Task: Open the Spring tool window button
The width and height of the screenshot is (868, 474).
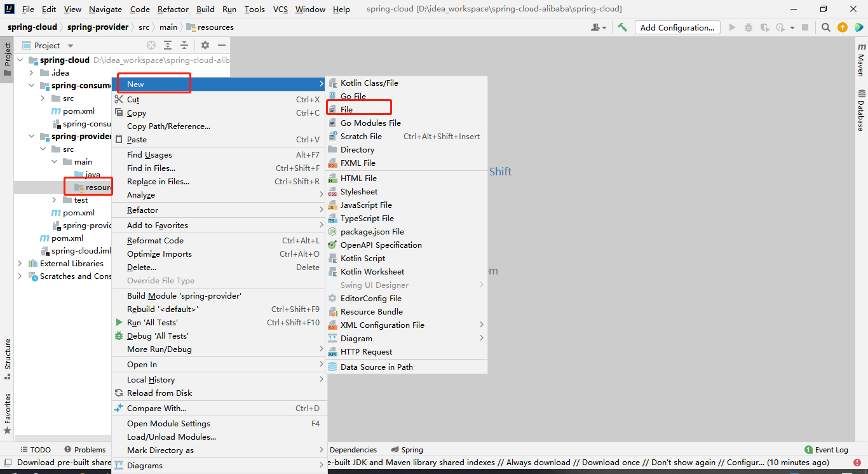Action: 407,450
